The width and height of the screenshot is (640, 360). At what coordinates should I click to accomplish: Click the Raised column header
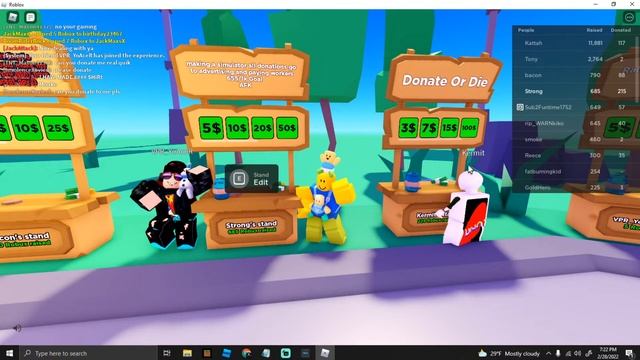594,30
